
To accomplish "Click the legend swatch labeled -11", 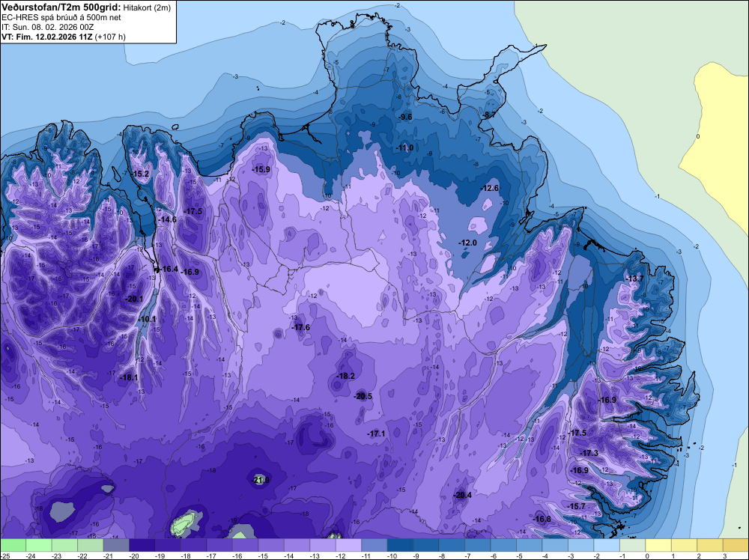I will tap(374, 546).
